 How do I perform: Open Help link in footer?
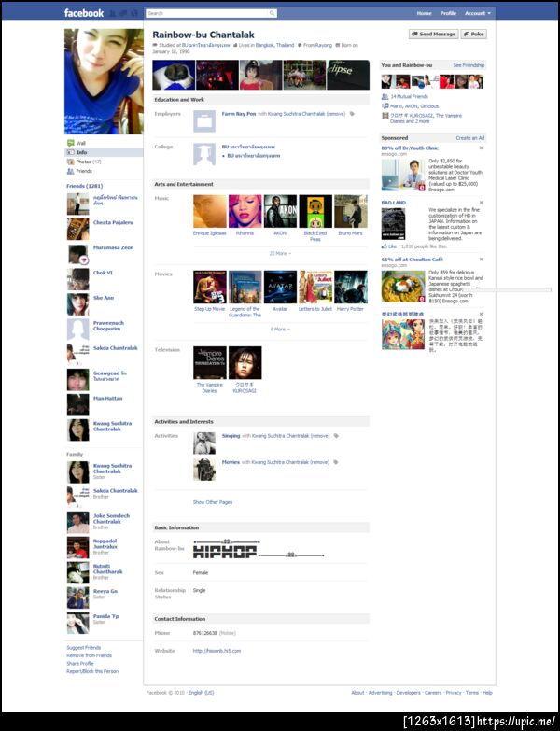point(487,693)
